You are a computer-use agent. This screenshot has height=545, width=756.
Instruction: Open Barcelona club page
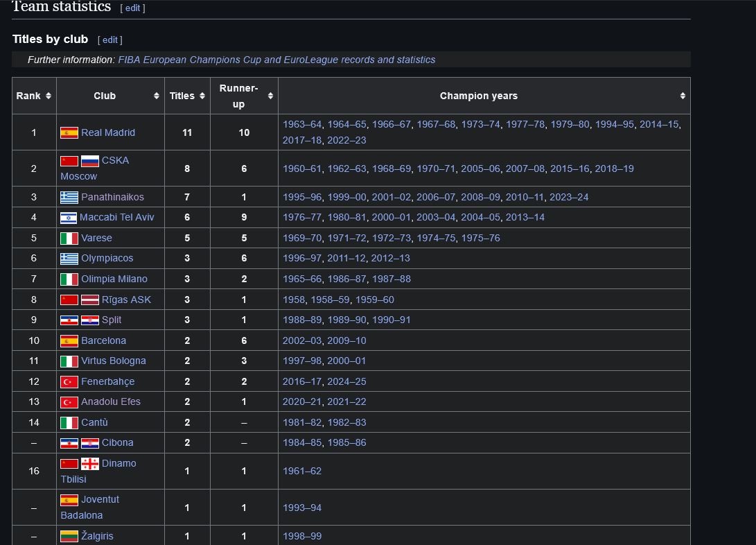104,341
